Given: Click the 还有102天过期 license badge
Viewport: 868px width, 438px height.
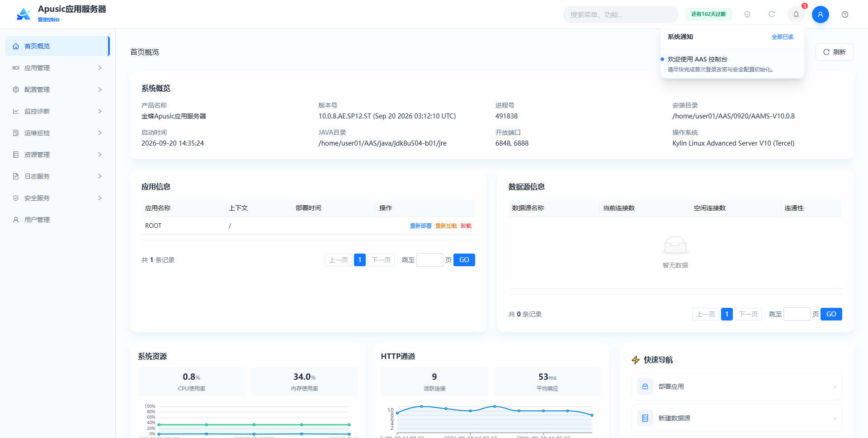Looking at the screenshot, I should pyautogui.click(x=708, y=14).
